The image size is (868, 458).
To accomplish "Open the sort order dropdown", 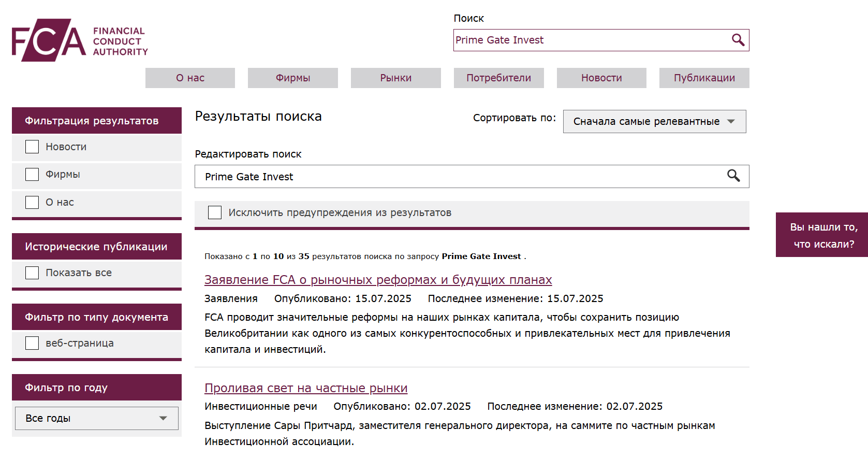I will 654,121.
